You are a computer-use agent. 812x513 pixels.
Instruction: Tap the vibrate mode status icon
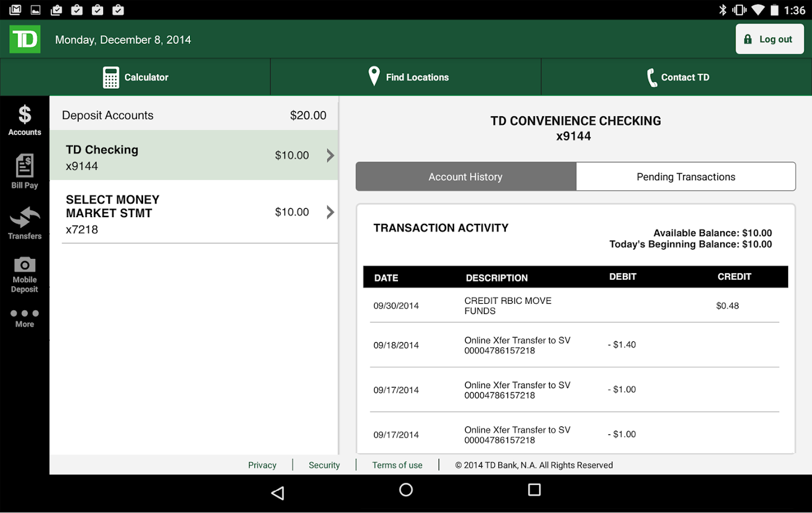740,10
